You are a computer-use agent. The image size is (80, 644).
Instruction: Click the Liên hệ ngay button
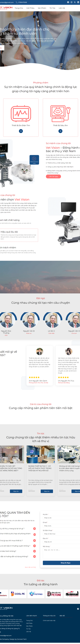53,176
